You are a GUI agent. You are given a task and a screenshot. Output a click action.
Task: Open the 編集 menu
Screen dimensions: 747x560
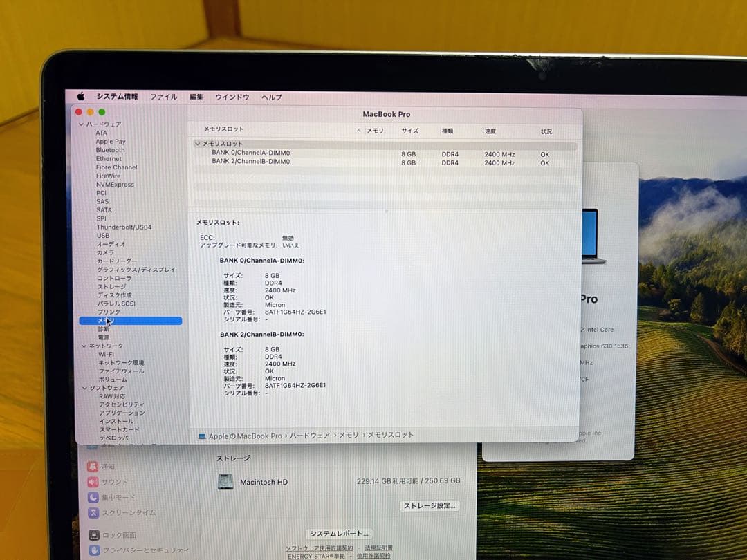[196, 97]
